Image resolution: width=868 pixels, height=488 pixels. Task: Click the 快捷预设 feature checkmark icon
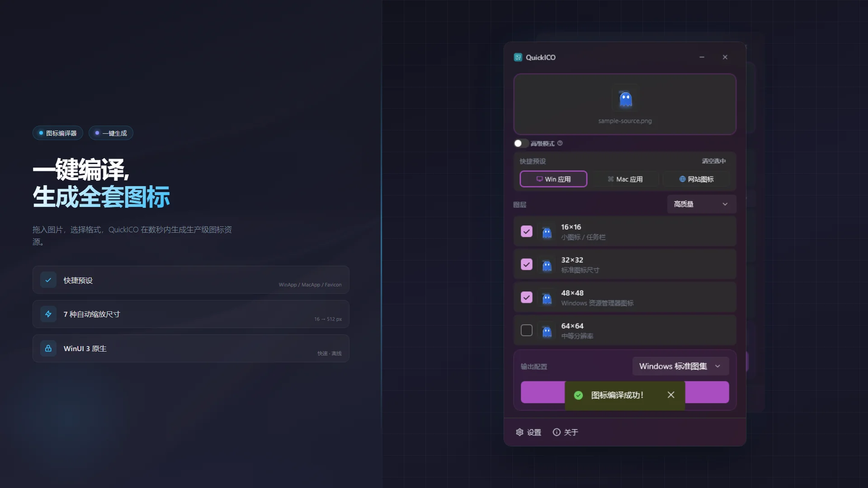[x=48, y=280]
